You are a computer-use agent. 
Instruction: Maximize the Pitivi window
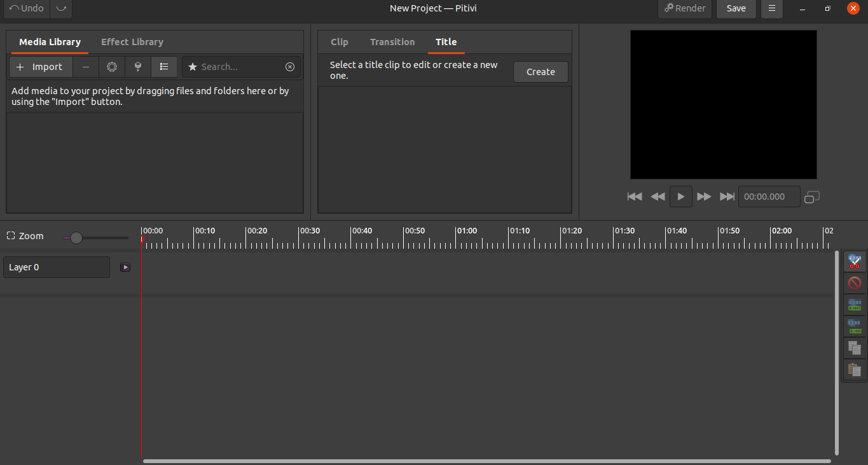[827, 8]
